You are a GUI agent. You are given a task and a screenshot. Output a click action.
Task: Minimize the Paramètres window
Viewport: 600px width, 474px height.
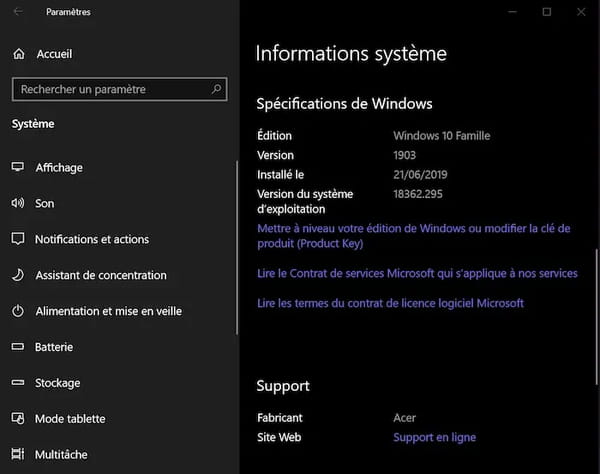512,12
